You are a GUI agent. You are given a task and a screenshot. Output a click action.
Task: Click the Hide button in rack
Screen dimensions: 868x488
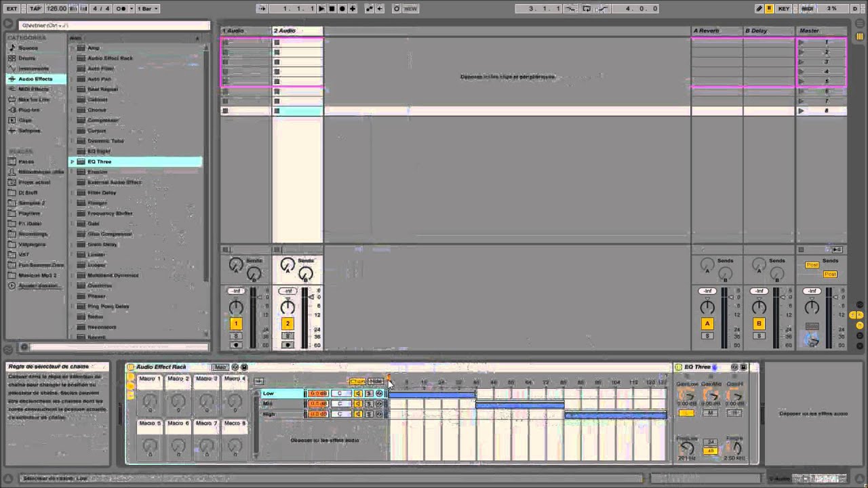pos(376,382)
